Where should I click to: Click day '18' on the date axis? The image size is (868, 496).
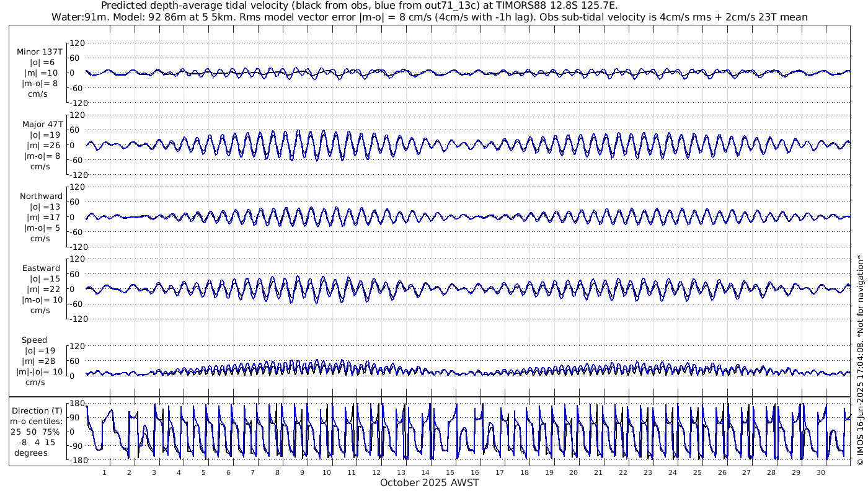(524, 472)
